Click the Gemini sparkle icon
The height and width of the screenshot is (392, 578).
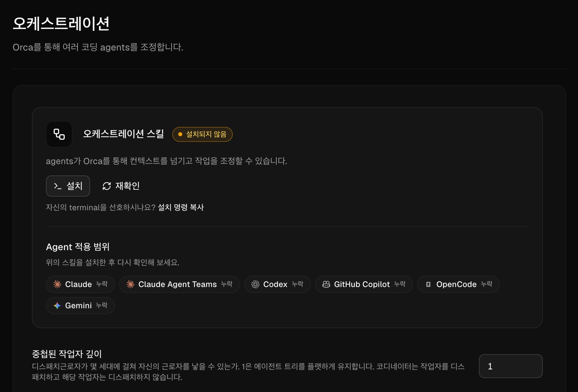pyautogui.click(x=57, y=306)
